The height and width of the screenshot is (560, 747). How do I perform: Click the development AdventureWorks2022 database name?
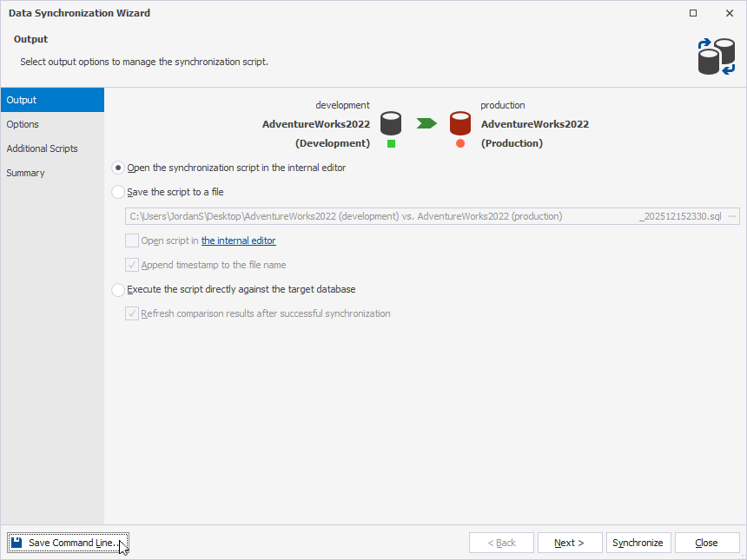(x=316, y=124)
